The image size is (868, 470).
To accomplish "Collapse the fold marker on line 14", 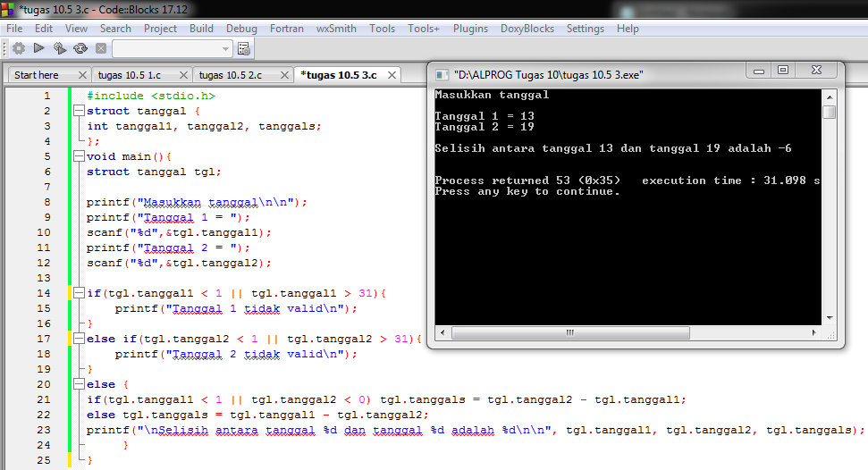I will [x=79, y=293].
